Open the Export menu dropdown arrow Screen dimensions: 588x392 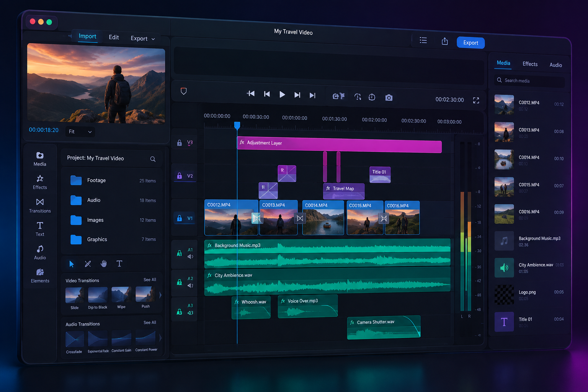[153, 39]
